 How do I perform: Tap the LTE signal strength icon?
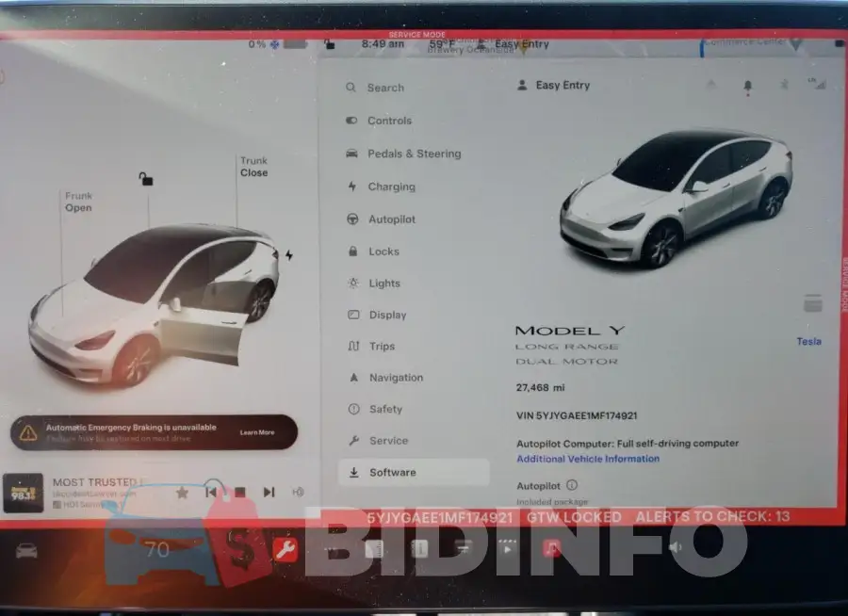click(x=817, y=83)
